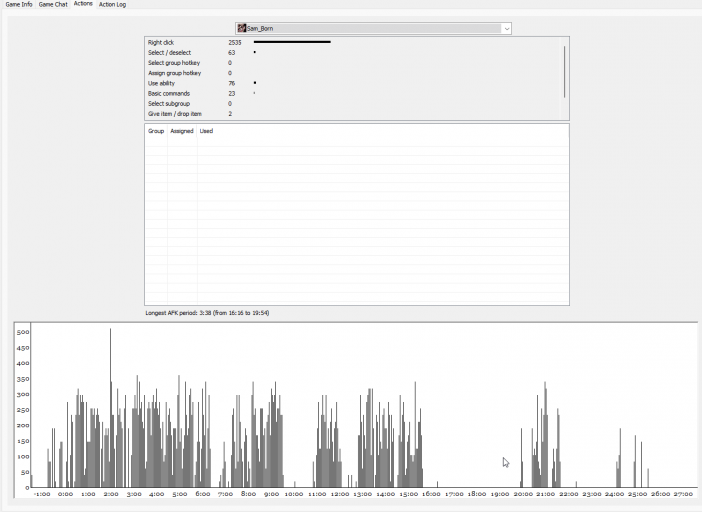Switch to the Game Info tab
The image size is (702, 512).
coord(19,4)
